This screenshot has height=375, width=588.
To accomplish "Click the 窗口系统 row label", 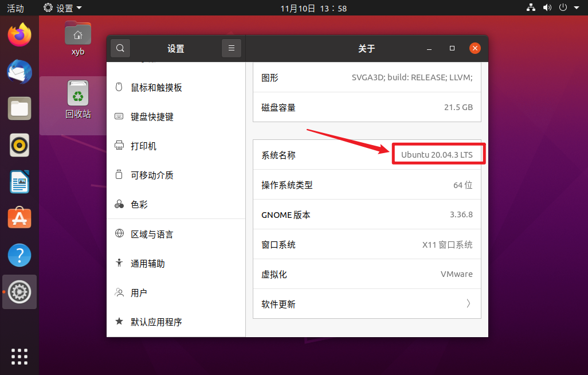I will pyautogui.click(x=279, y=245).
